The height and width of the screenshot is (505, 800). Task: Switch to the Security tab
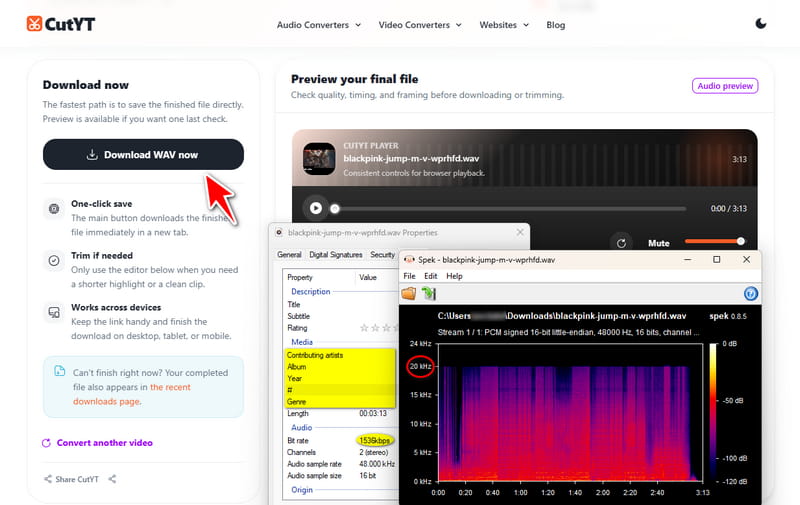383,255
